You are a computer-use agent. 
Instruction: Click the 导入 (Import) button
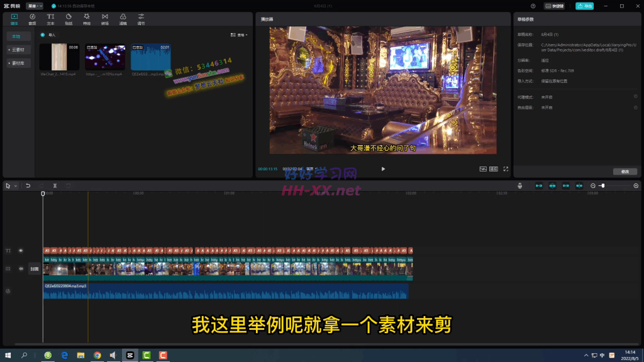tap(48, 35)
